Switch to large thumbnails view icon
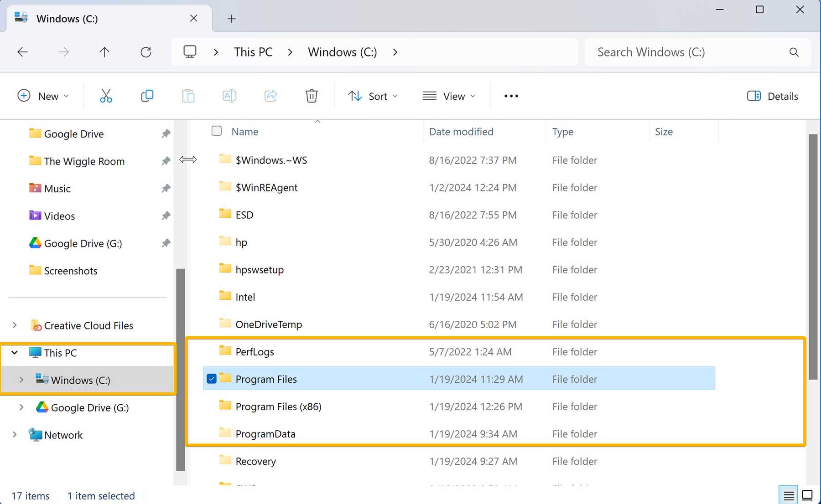Viewport: 821px width, 504px height. pos(807,495)
